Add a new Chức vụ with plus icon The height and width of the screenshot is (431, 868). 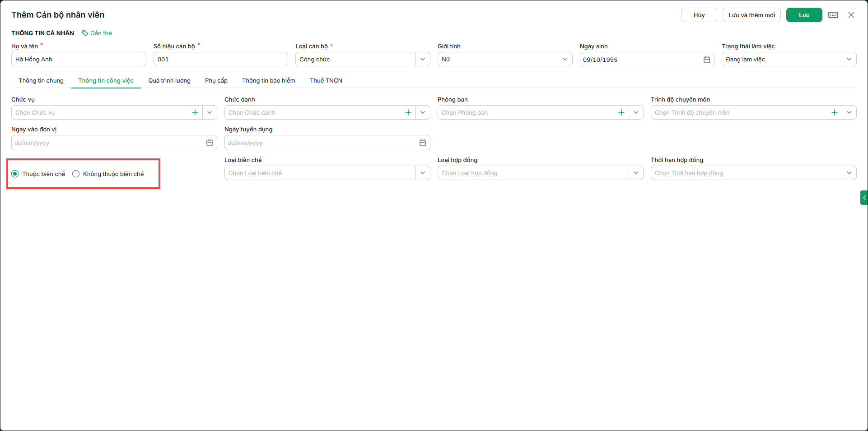coord(195,112)
